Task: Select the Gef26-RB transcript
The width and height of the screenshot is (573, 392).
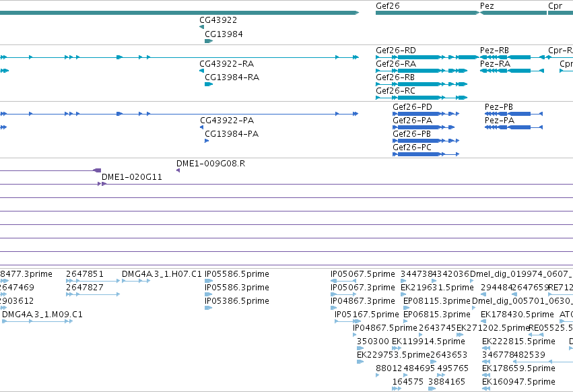Action: click(x=422, y=84)
